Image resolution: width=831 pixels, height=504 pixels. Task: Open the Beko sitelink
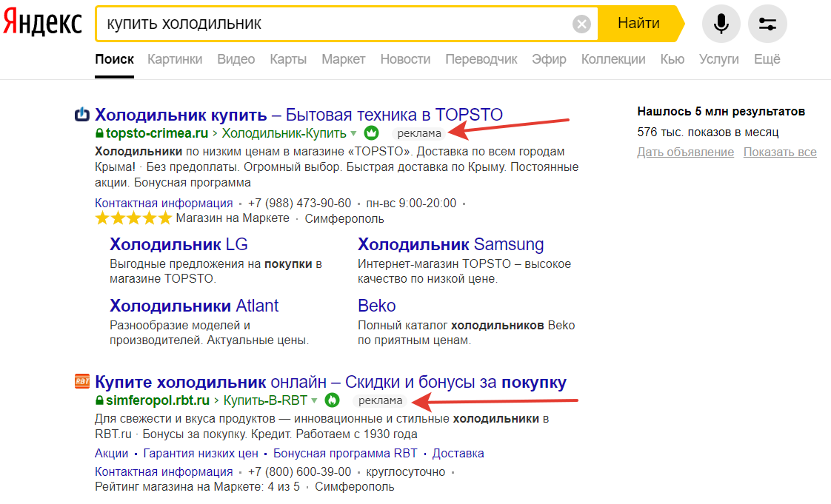tap(377, 306)
